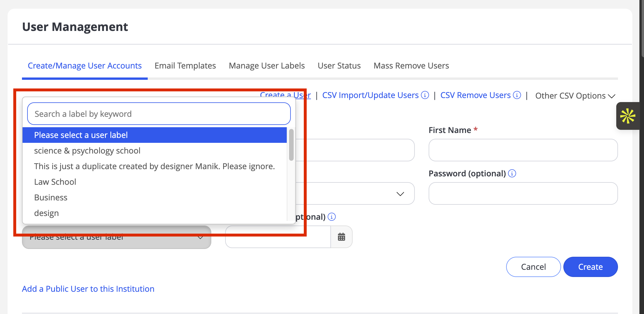
Task: Expand the Other CSV Options dropdown
Action: pos(575,96)
